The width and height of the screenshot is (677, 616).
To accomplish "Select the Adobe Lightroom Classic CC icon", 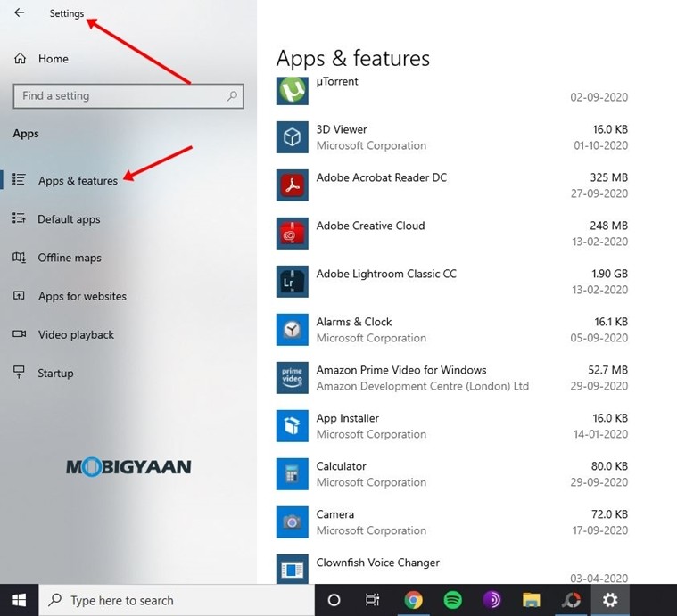I will click(x=293, y=282).
